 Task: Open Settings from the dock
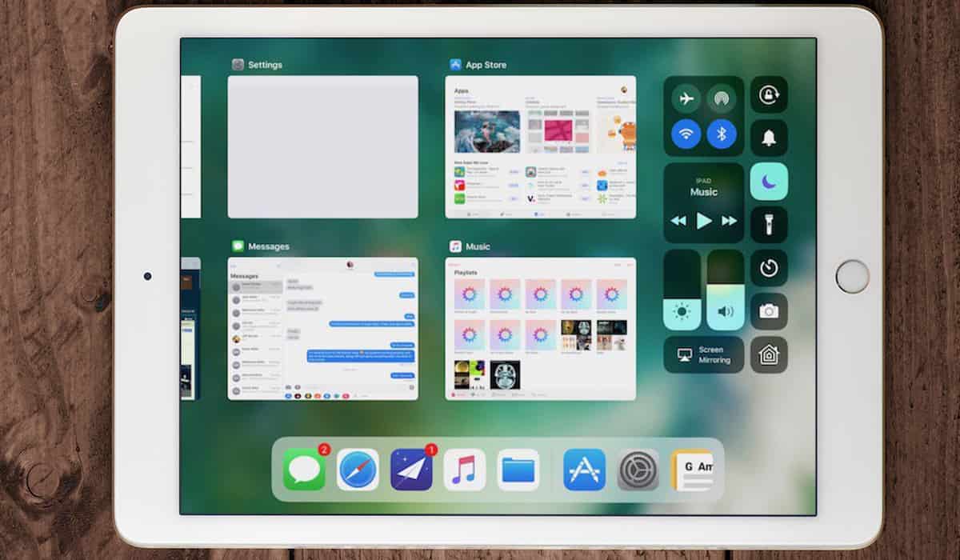(638, 470)
